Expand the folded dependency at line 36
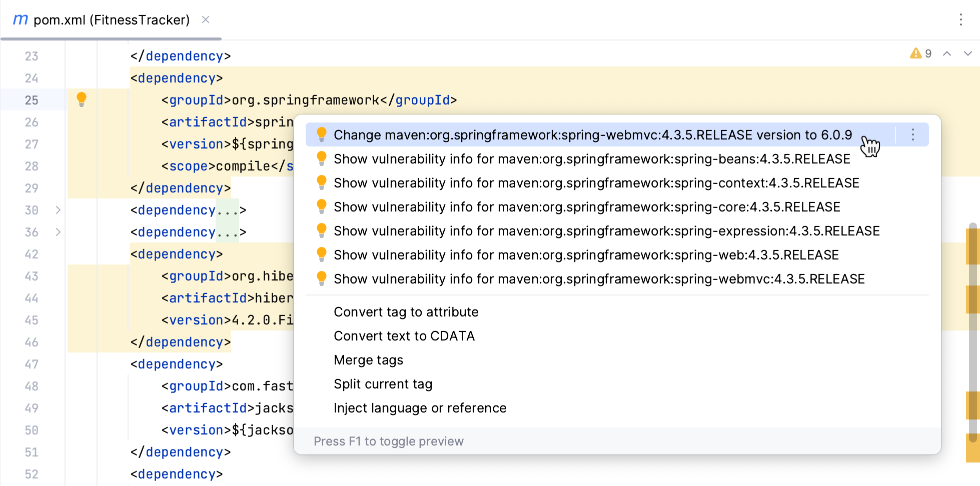Viewport: 980px width, 486px height. (x=58, y=232)
